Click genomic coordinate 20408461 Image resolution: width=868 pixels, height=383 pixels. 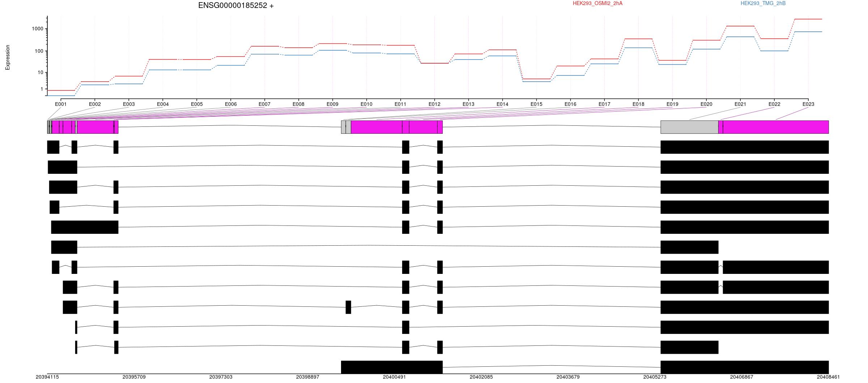(x=828, y=377)
